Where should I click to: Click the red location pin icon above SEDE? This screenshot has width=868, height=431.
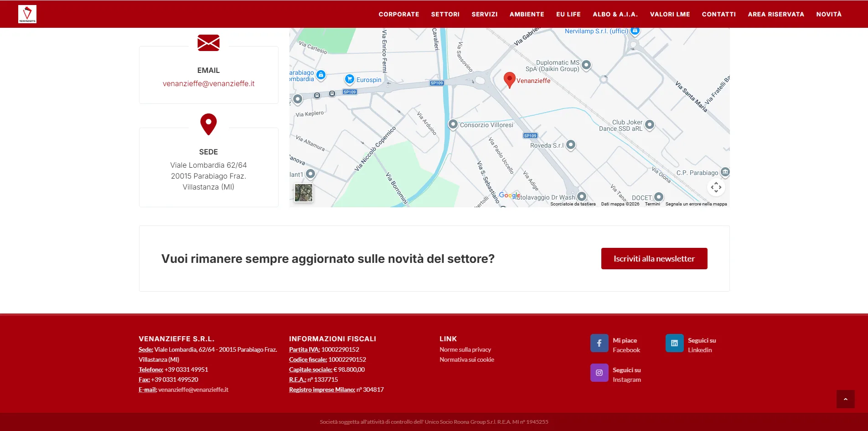pos(208,124)
